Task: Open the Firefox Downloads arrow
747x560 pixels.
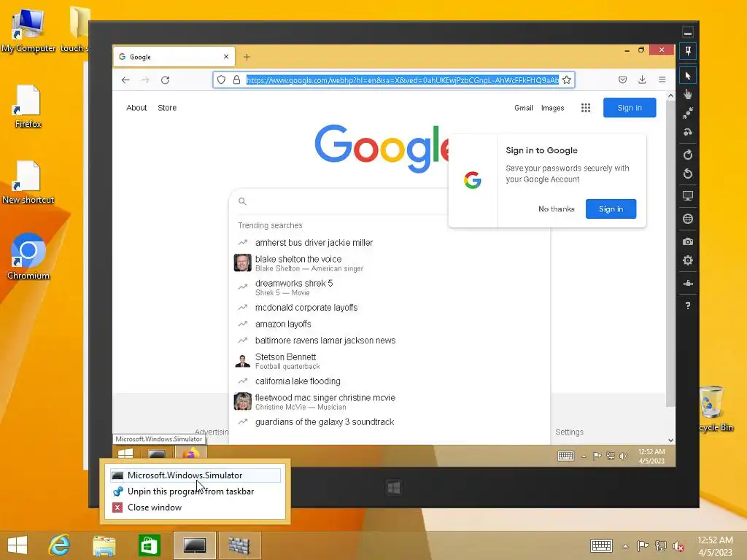Action: coord(642,80)
